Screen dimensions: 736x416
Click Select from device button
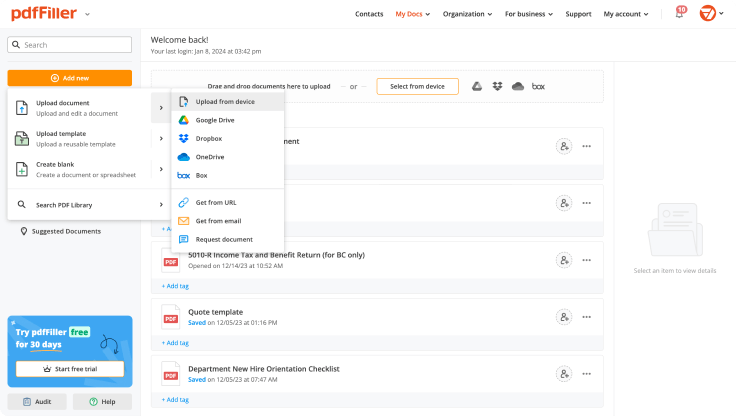point(417,87)
